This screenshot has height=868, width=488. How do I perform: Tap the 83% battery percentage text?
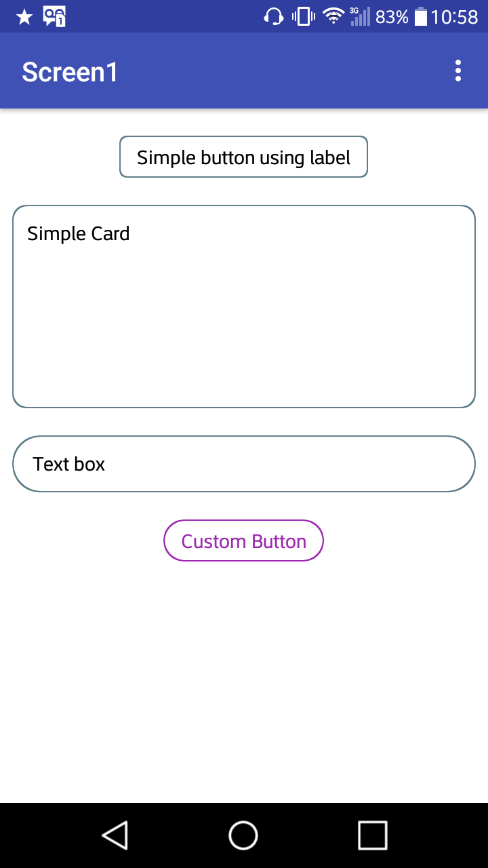pos(392,17)
